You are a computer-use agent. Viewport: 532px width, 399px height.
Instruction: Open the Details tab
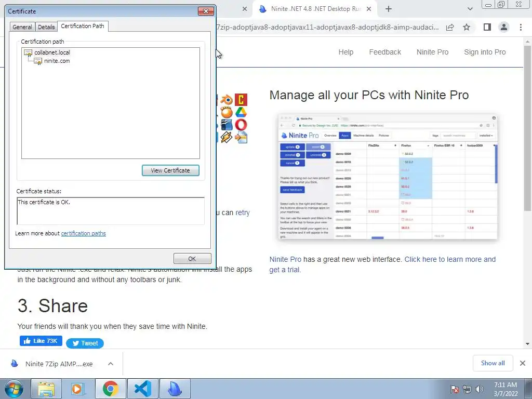(46, 27)
